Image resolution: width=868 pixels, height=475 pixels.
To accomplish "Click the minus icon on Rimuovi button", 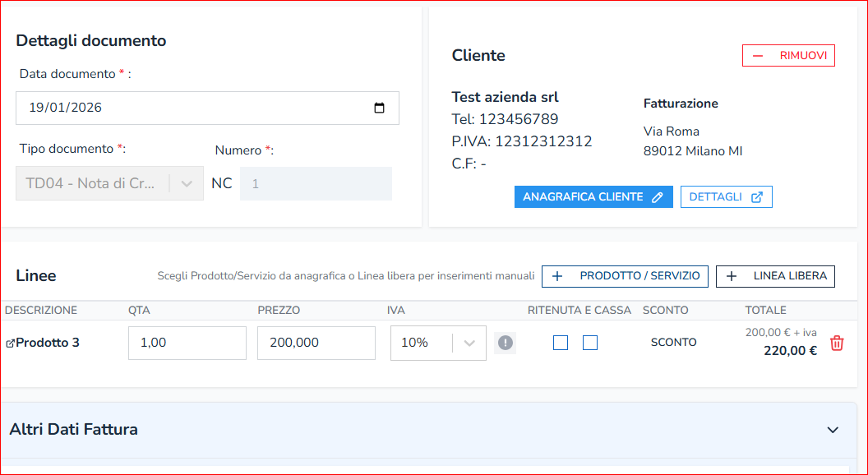I will [758, 56].
